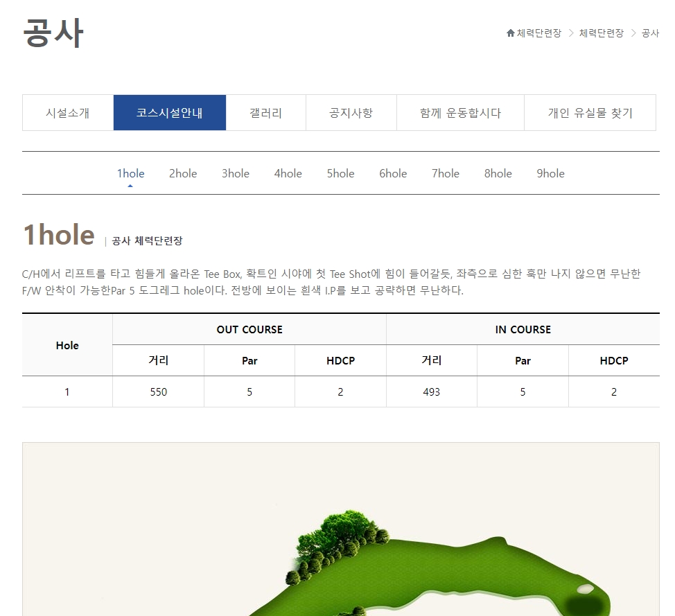Click the home icon in the breadcrumb
675x616 pixels.
510,33
